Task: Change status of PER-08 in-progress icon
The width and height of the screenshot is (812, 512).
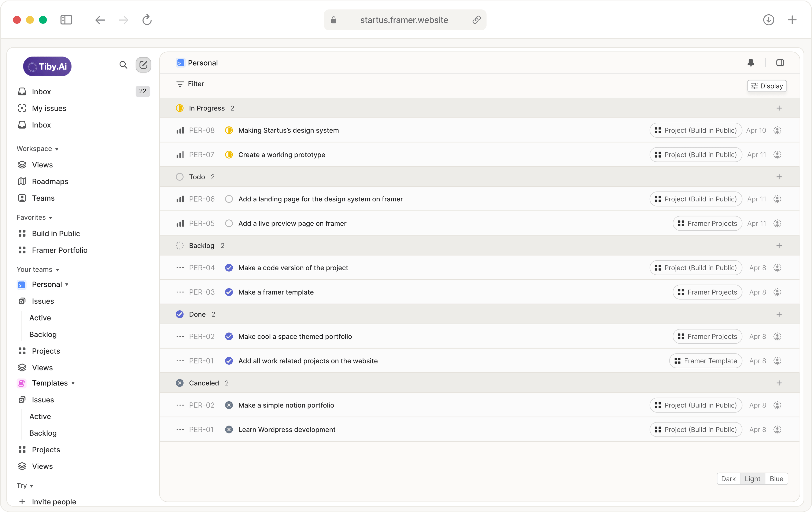Action: click(229, 130)
